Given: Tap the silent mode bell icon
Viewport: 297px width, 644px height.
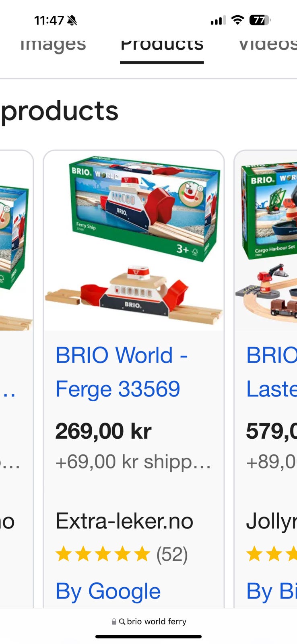Looking at the screenshot, I should (72, 20).
